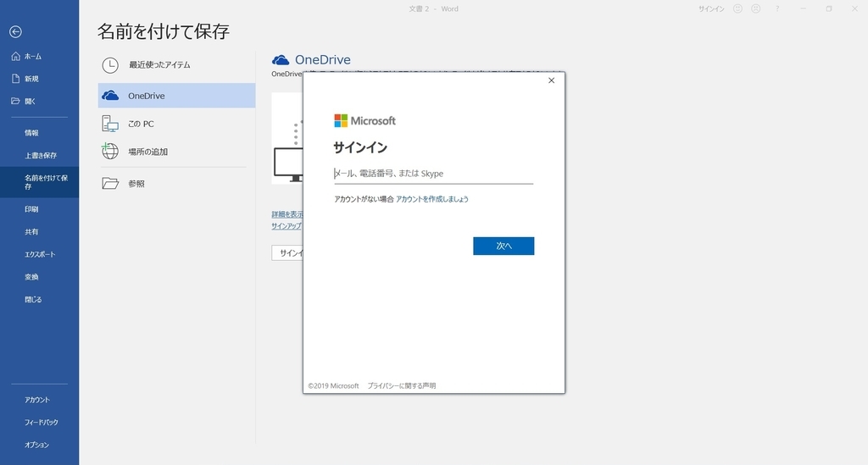Open the サインアップ link
This screenshot has width=868, height=465.
(x=287, y=226)
